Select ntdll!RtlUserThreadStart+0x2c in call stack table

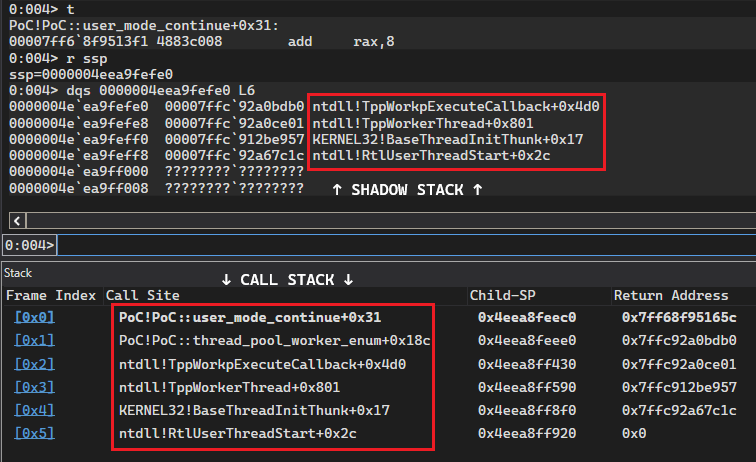pos(238,434)
